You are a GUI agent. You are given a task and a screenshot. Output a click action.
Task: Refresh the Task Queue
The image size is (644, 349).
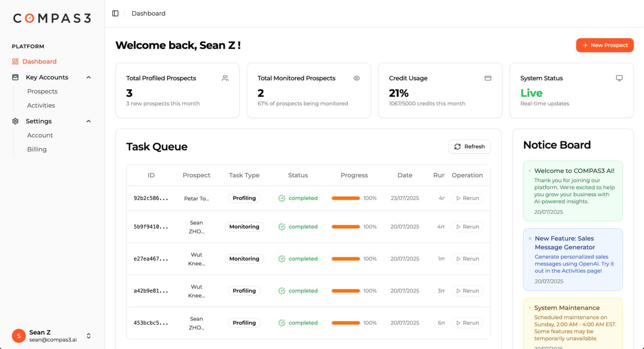tap(469, 146)
